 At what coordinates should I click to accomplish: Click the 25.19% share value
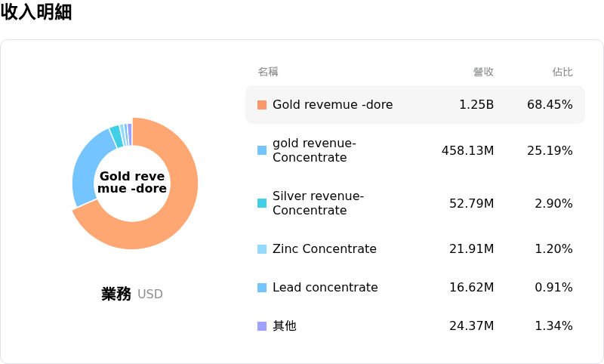(550, 150)
